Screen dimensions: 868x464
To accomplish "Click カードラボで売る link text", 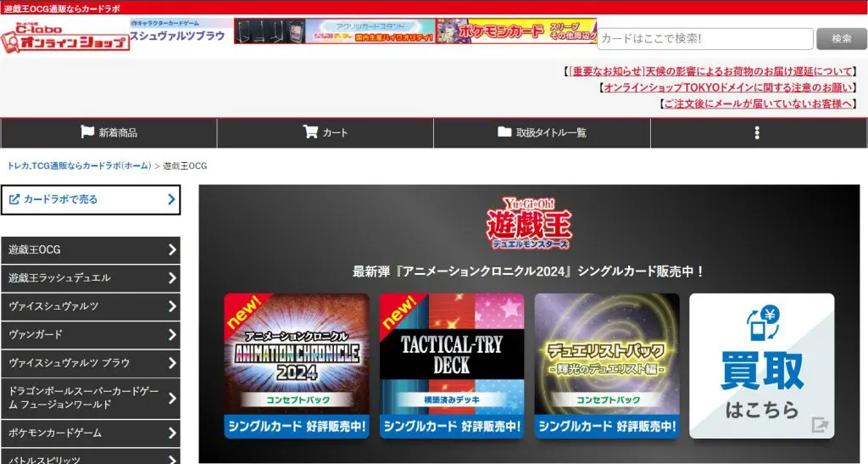I will 60,198.
